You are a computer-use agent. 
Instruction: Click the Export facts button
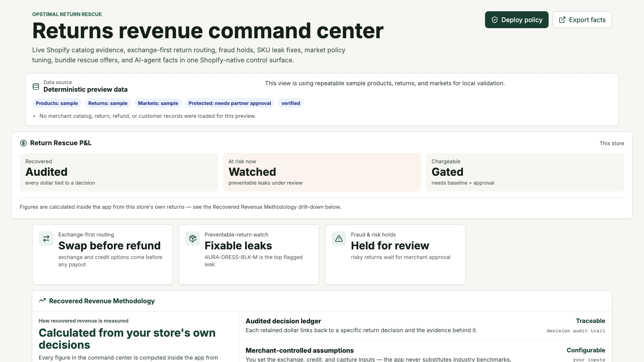coord(582,20)
